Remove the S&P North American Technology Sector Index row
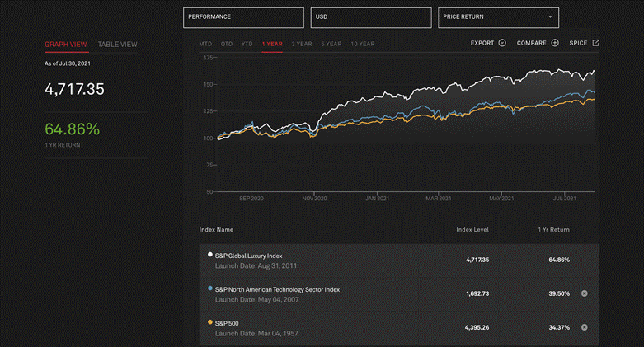Screen dimensions: 644x347 [x=585, y=293]
